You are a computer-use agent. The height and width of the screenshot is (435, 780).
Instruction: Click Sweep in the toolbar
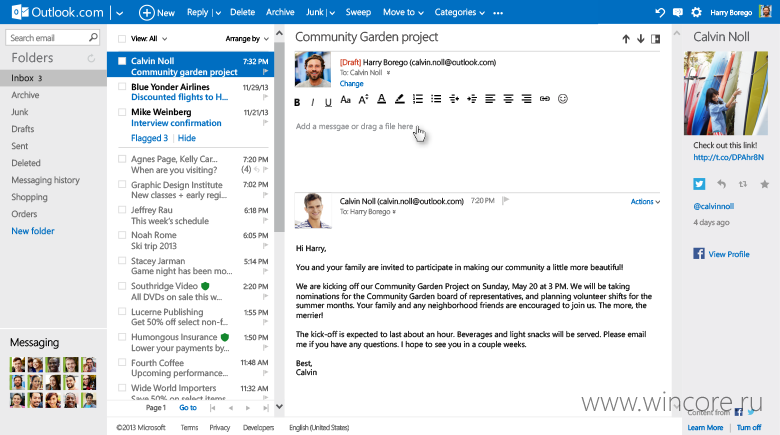[x=358, y=12]
